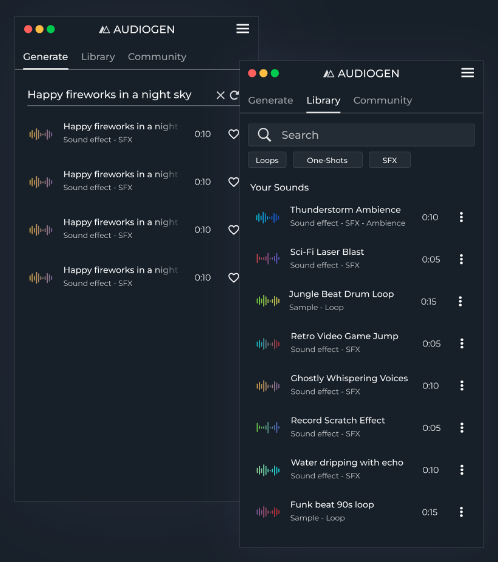Select Generate tab in back window
Screen dimensions: 498x562
[46, 57]
